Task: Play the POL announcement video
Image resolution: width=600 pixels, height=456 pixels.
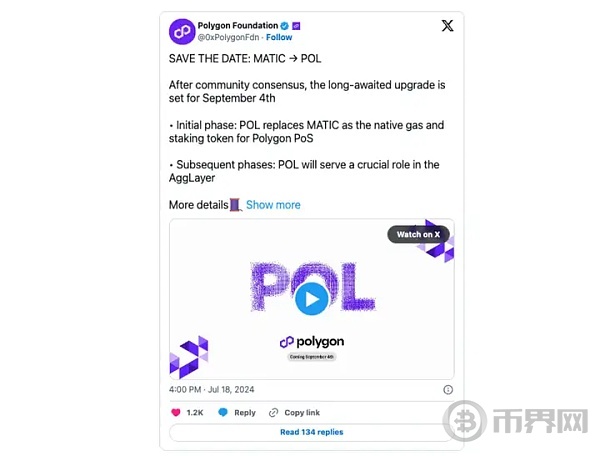Action: pyautogui.click(x=312, y=299)
